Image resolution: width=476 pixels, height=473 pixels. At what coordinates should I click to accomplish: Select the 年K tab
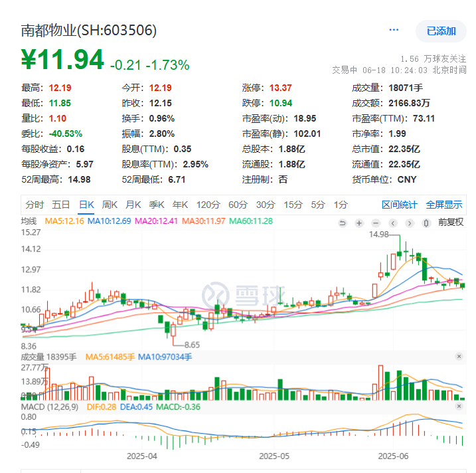pyautogui.click(x=181, y=205)
